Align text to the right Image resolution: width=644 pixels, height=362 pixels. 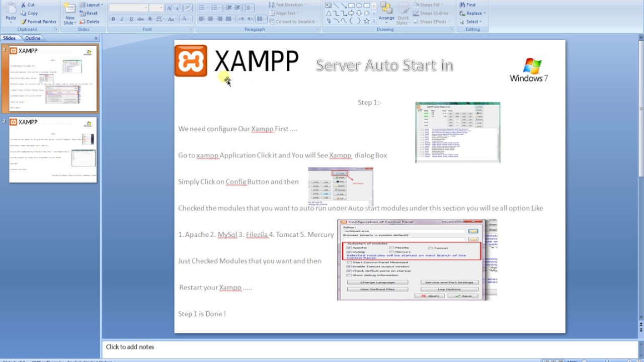pos(219,19)
